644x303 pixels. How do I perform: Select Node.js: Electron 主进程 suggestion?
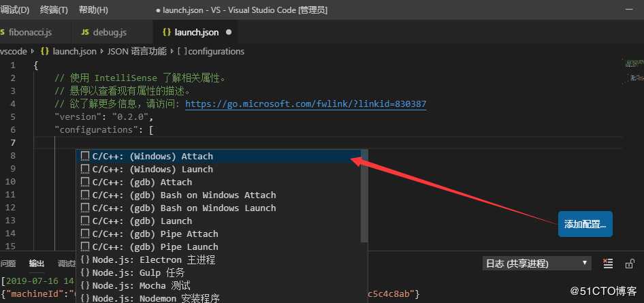(x=219, y=260)
